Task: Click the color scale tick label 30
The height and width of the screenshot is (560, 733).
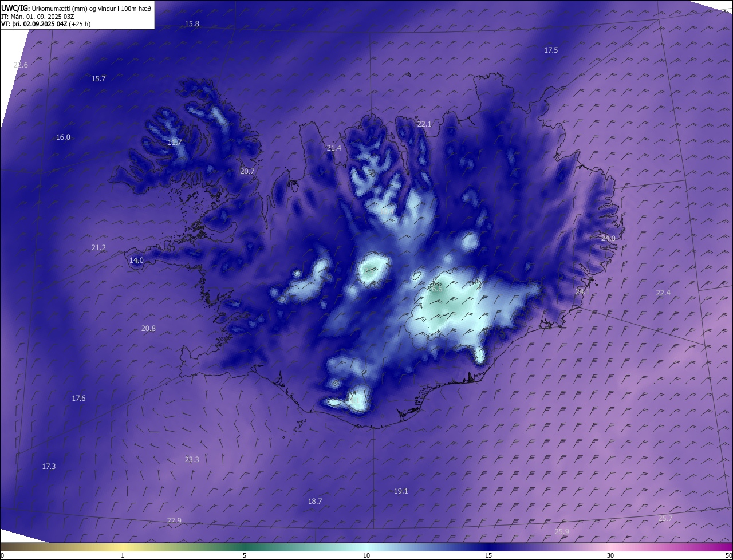Action: tap(610, 555)
